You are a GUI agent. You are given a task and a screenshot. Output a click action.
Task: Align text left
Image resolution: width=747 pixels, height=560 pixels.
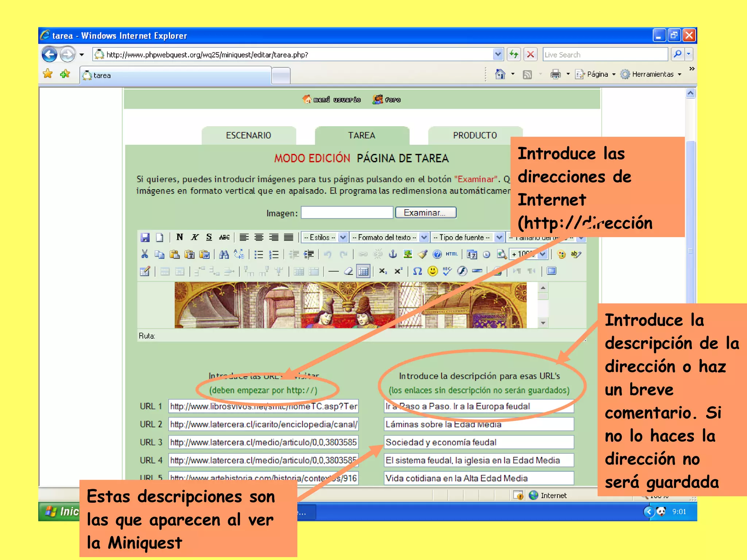(244, 237)
